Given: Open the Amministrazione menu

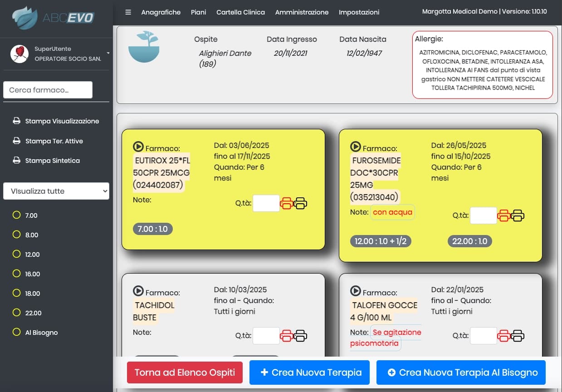Looking at the screenshot, I should pyautogui.click(x=302, y=12).
